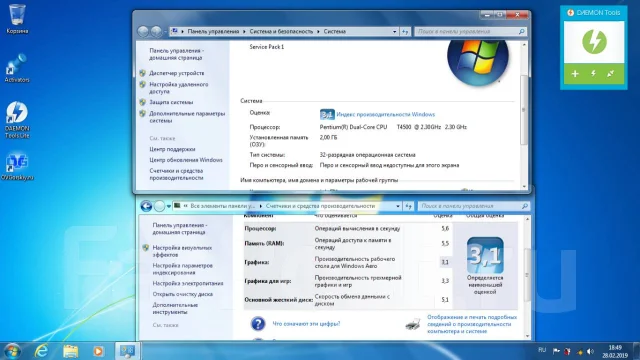Open the Ovgorskiy.ru desktop shortcut
Image resolution: width=640 pixels, height=360 pixels.
click(17, 167)
